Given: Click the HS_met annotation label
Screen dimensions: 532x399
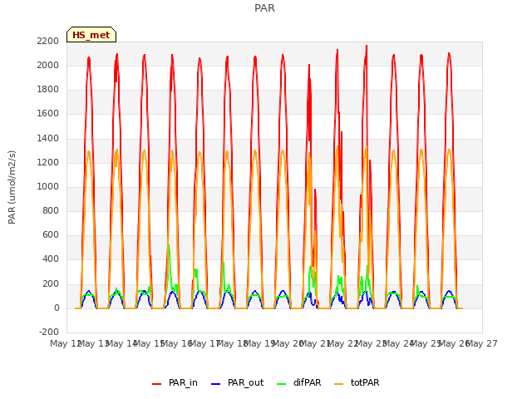Looking at the screenshot, I should point(91,35).
